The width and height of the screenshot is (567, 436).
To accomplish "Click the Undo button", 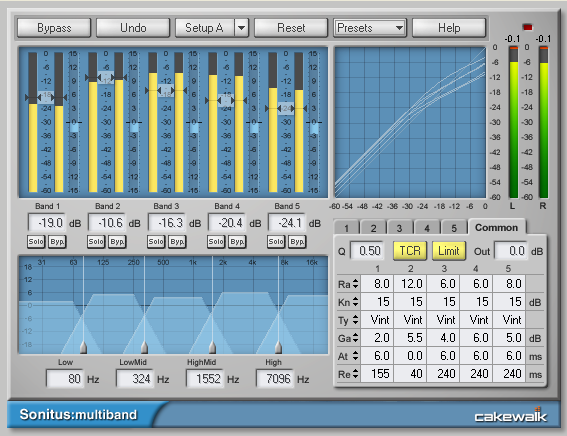I will (133, 28).
